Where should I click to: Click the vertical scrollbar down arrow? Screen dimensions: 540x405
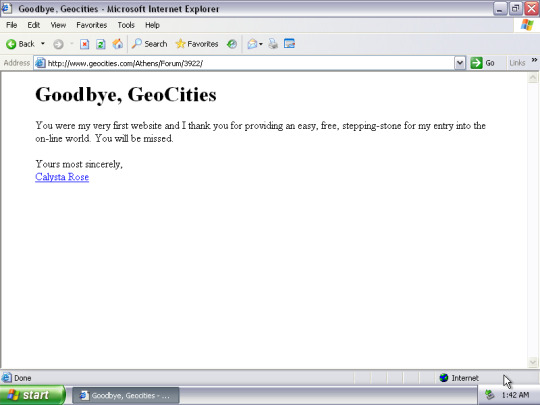click(x=533, y=362)
